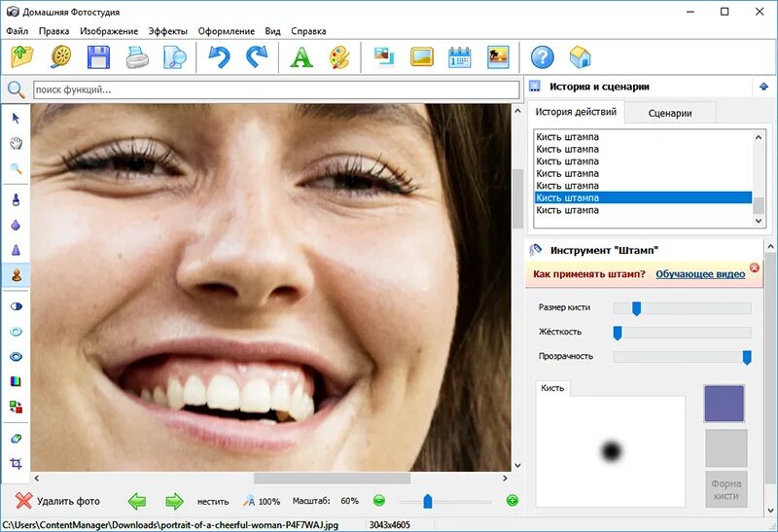Click the house home icon in toolbar
This screenshot has height=532, width=778.
coord(581,57)
